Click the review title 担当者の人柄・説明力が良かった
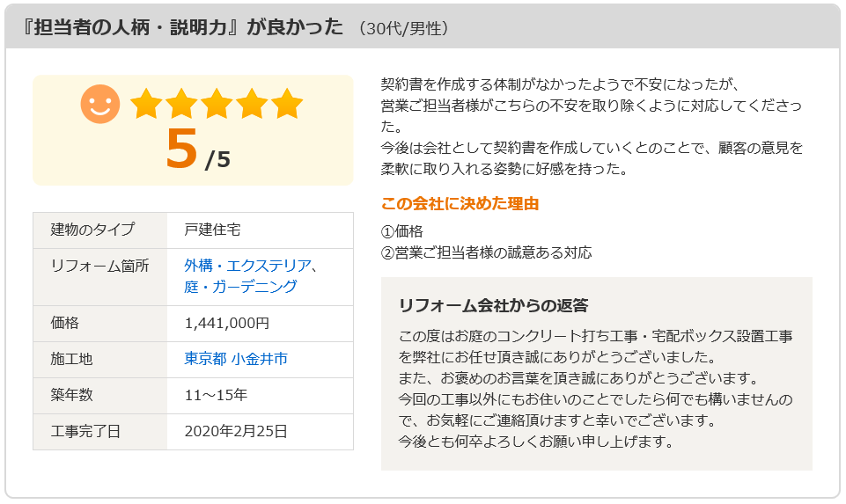This screenshot has width=846, height=504. (x=182, y=27)
